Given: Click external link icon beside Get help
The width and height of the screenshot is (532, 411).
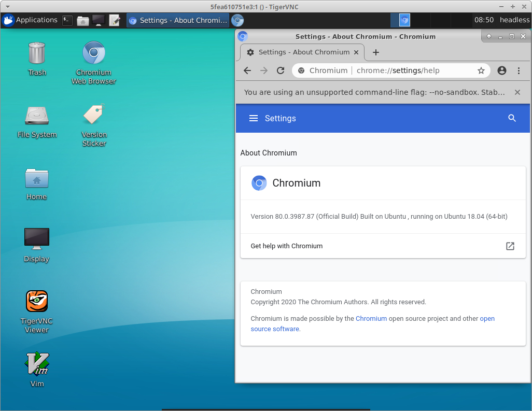Looking at the screenshot, I should pos(510,246).
